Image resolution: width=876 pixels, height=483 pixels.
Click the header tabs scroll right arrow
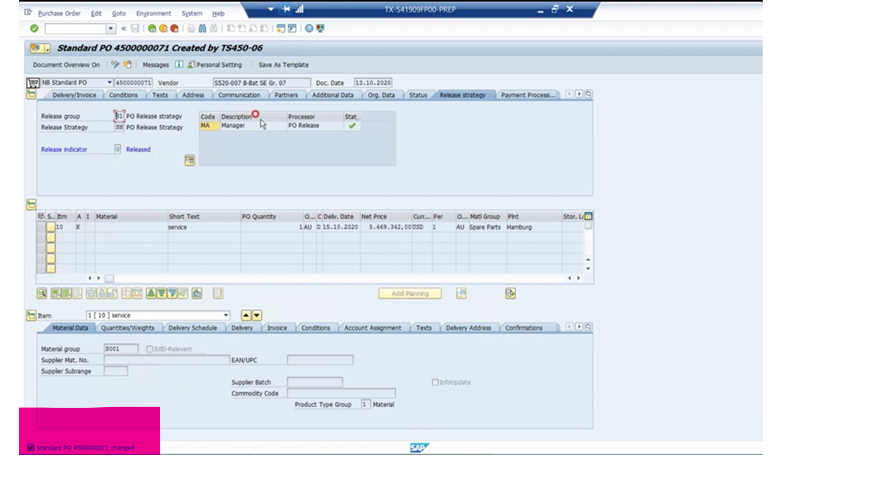click(x=579, y=94)
